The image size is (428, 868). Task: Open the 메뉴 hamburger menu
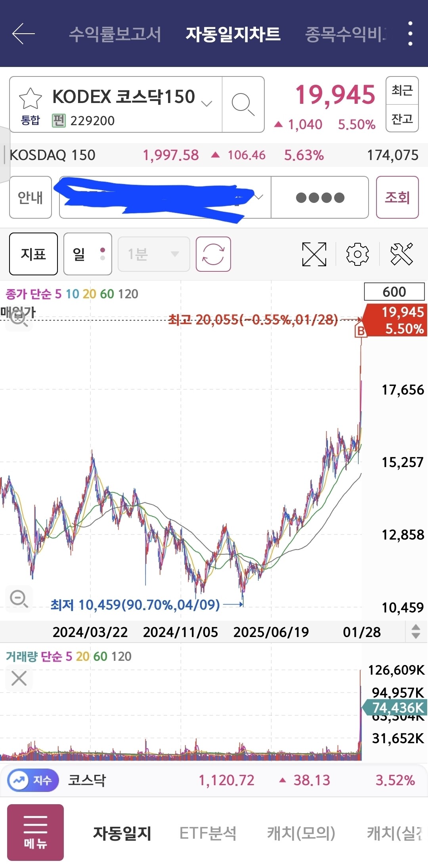tap(35, 832)
